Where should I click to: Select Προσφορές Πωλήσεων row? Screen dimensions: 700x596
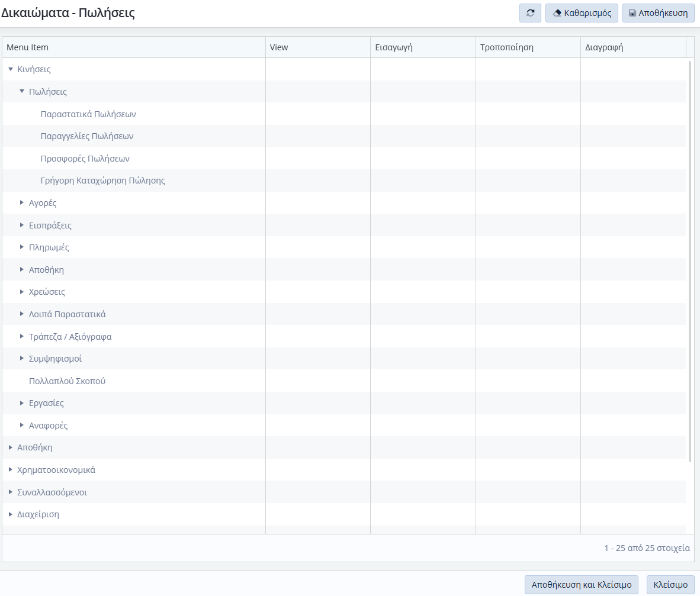click(x=343, y=159)
